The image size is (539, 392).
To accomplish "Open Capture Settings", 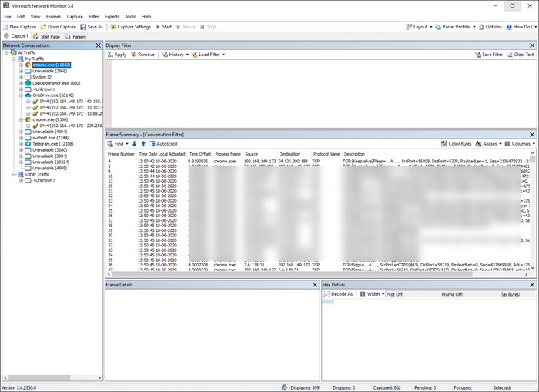I will [130, 27].
